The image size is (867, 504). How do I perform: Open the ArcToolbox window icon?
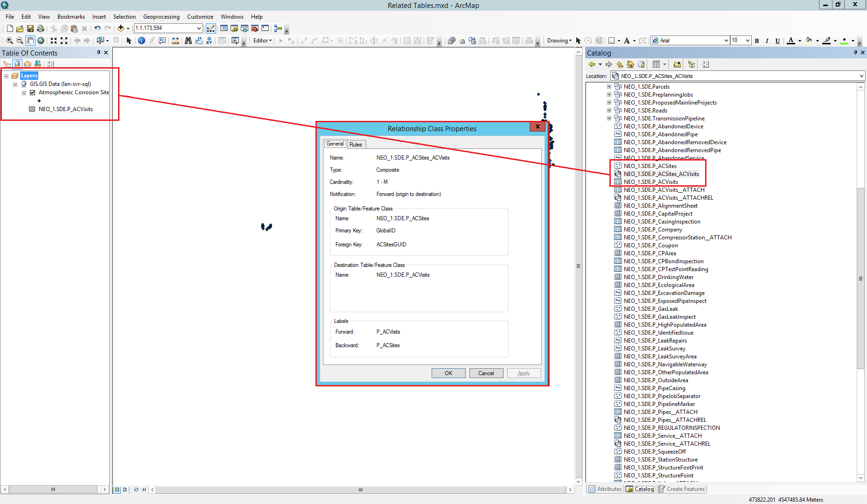click(x=255, y=28)
